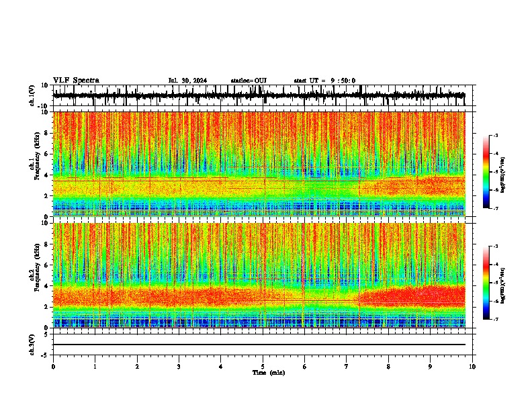Click time axis tick label "9"
Viewport: 532px width, 411px height.
click(x=430, y=367)
